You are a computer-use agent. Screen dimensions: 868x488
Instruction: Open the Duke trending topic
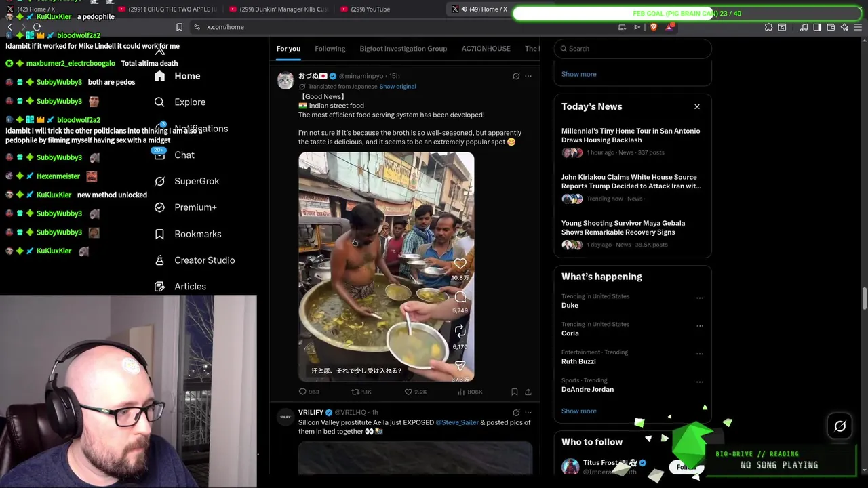click(x=570, y=306)
